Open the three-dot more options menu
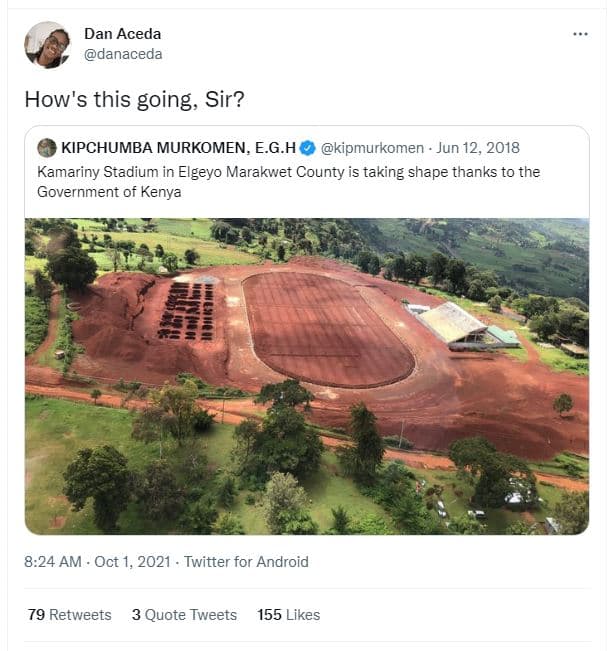Screen dimensions: 614x651 580,34
